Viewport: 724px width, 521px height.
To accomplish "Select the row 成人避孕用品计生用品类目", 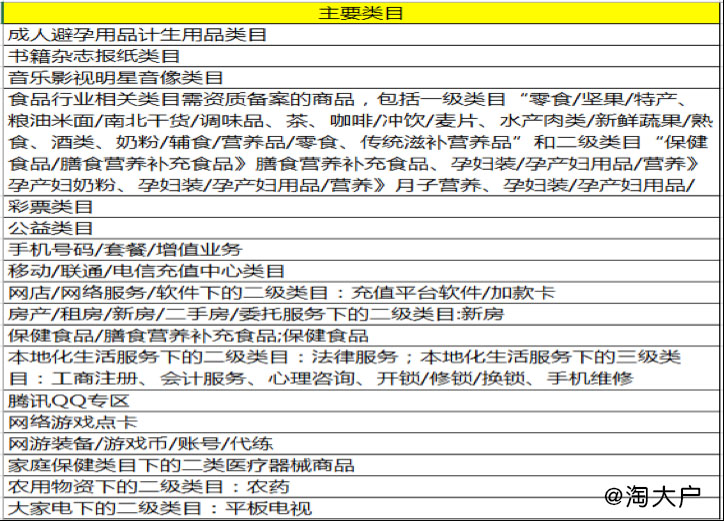I will pyautogui.click(x=361, y=35).
